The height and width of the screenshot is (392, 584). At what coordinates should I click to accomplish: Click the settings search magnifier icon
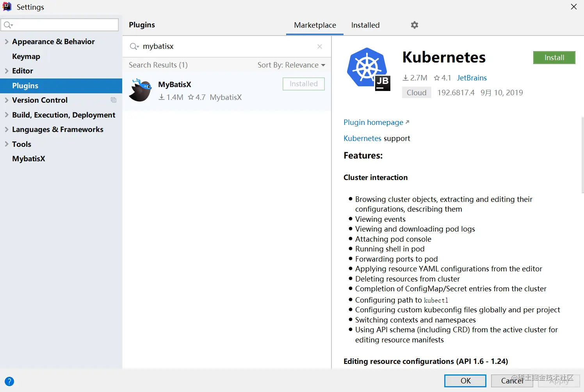(8, 25)
